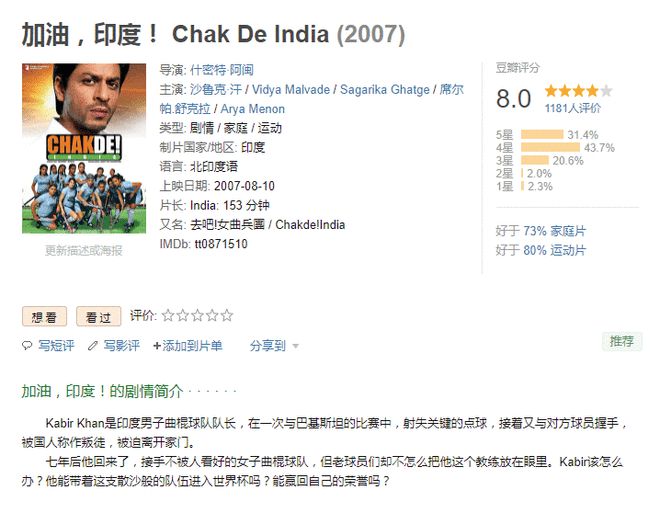660x513 pixels.
Task: Rate the movie three stars
Action: point(197,315)
